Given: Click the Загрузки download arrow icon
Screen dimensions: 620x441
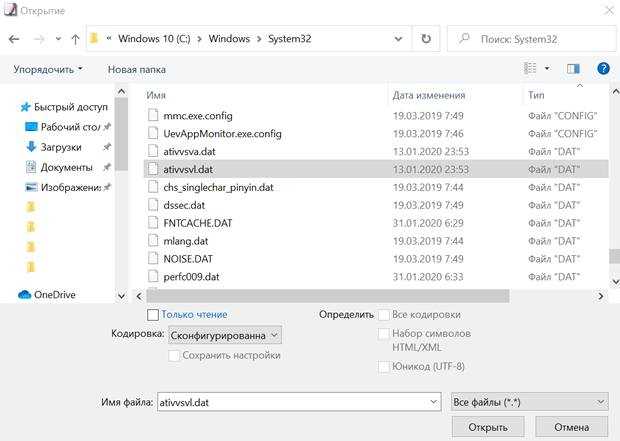Looking at the screenshot, I should tap(31, 147).
